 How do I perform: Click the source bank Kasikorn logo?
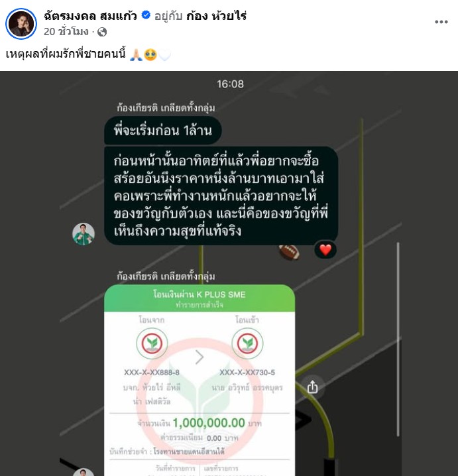coord(152,343)
